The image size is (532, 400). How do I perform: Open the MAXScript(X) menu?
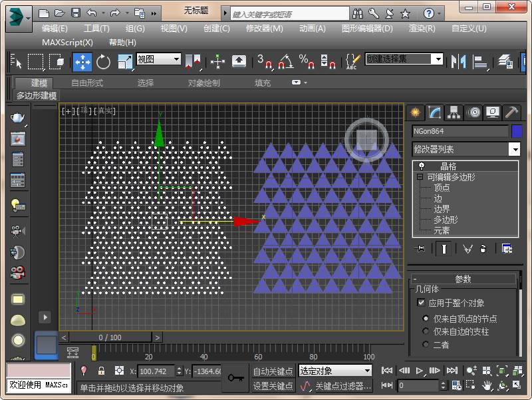pyautogui.click(x=67, y=43)
